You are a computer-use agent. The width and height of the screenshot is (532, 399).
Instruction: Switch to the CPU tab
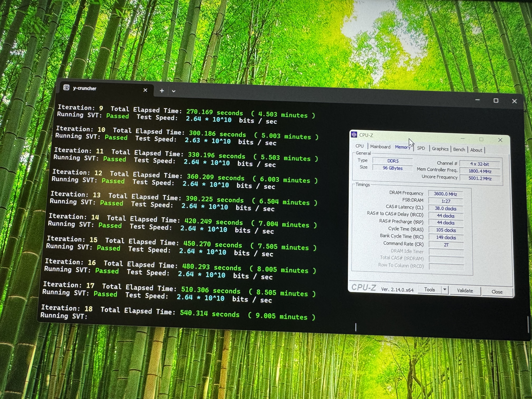[x=359, y=146]
